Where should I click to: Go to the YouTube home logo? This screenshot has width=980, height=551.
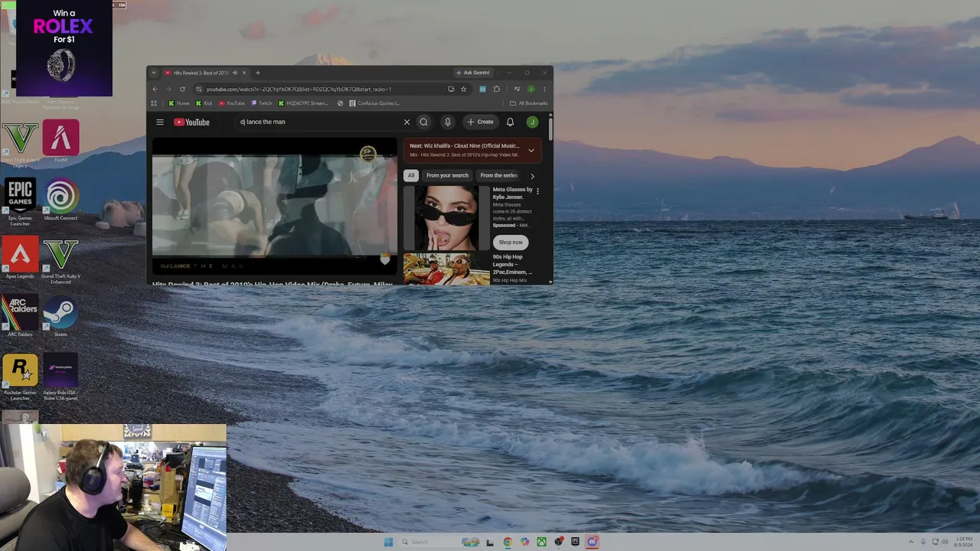click(191, 122)
